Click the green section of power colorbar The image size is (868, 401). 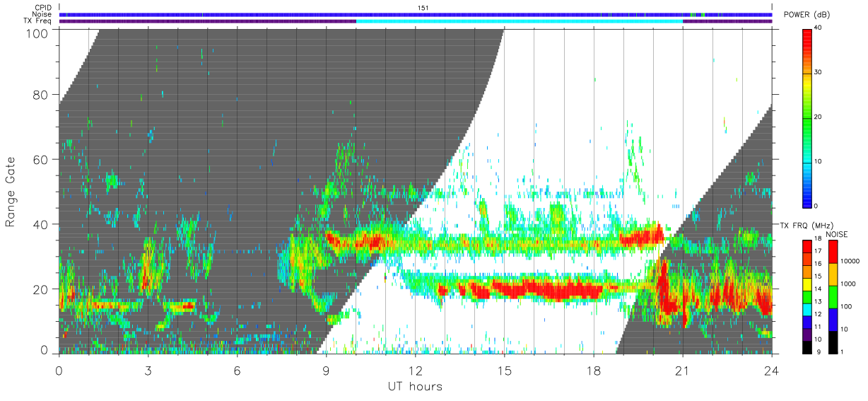(808, 117)
